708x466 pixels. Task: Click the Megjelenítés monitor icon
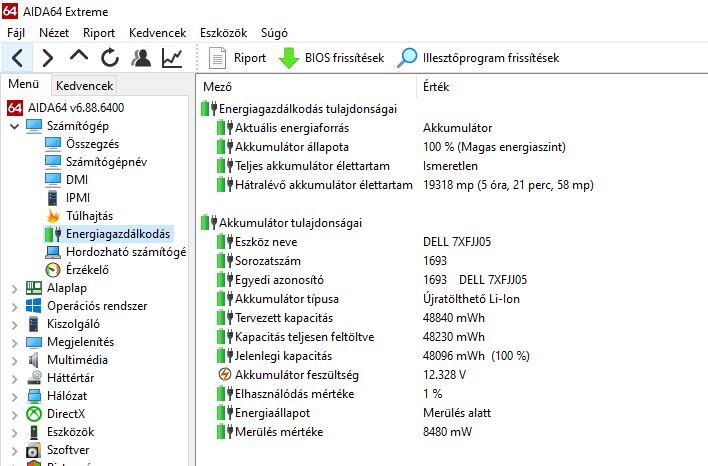(34, 342)
